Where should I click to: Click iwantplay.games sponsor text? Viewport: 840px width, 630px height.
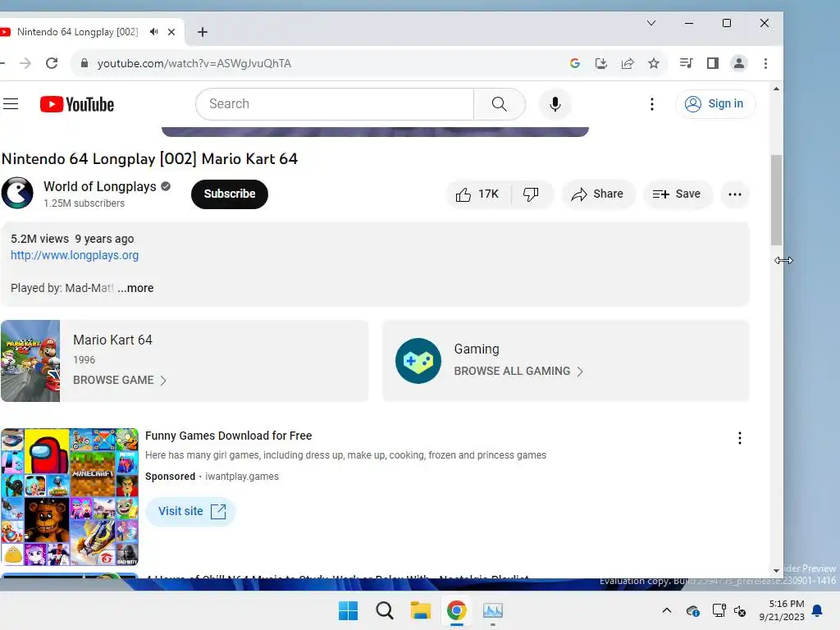(242, 477)
